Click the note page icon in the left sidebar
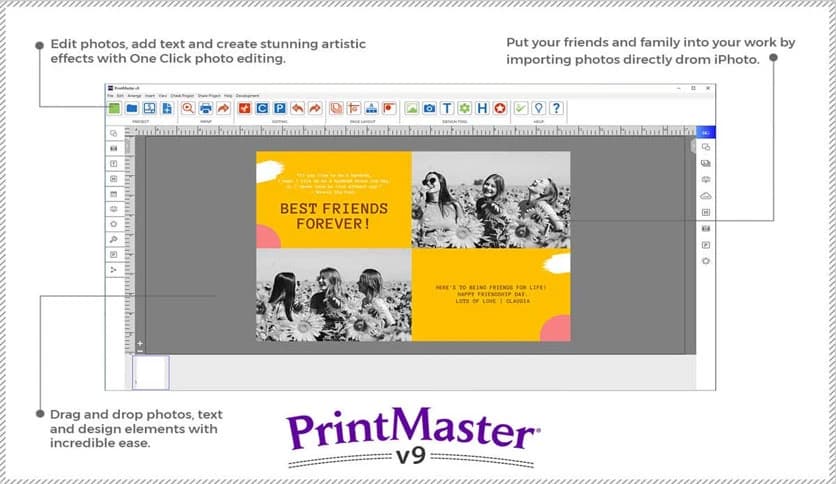The image size is (836, 484). click(x=114, y=255)
